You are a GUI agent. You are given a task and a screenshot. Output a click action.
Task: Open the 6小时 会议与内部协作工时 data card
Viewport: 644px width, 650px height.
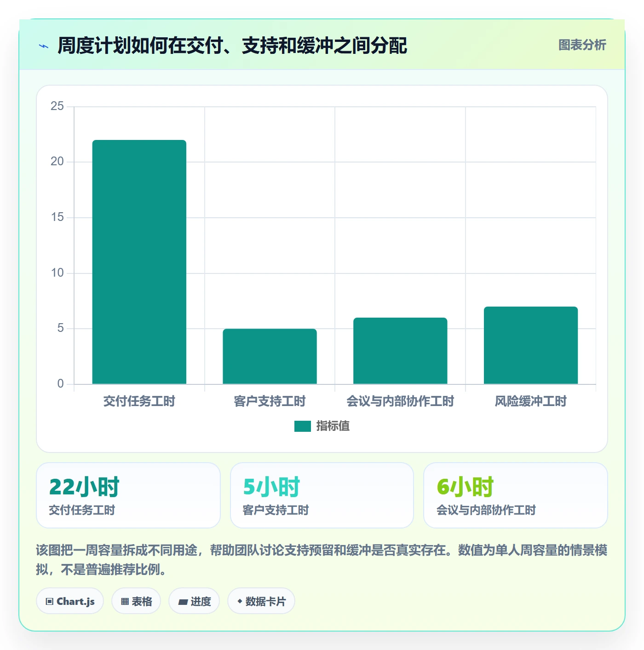pos(516,495)
